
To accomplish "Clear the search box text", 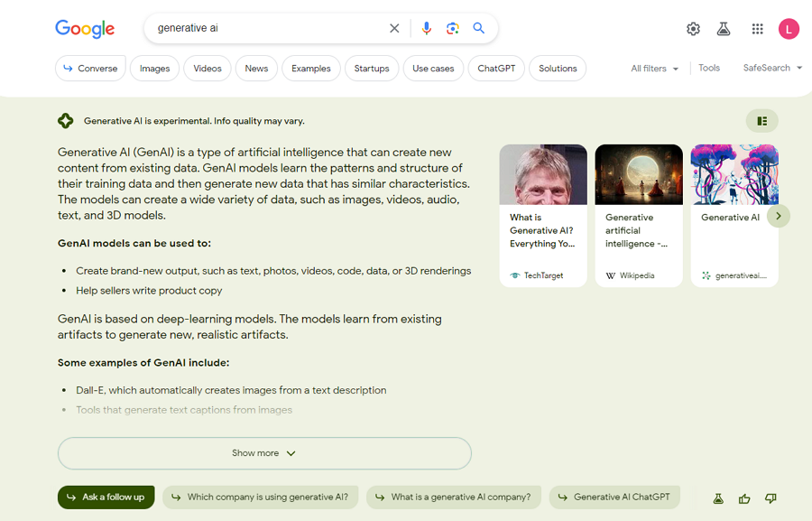I will (x=394, y=28).
